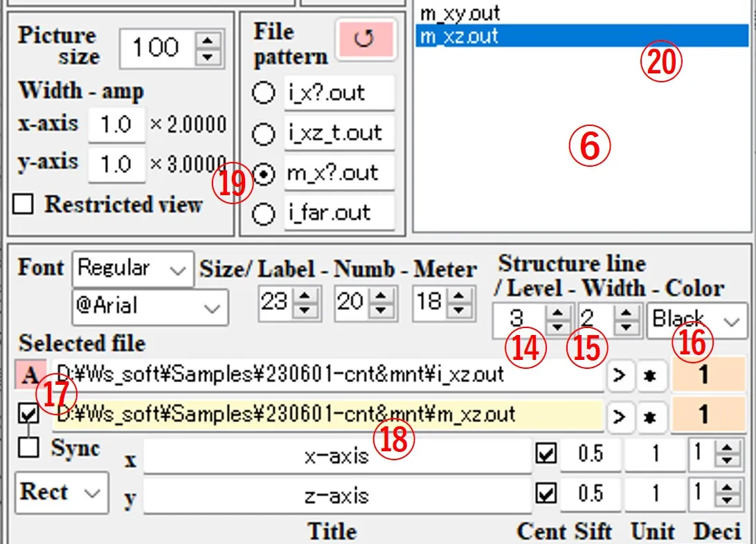Toggle the y-axis Cent checkbox
The width and height of the screenshot is (756, 544).
point(546,493)
